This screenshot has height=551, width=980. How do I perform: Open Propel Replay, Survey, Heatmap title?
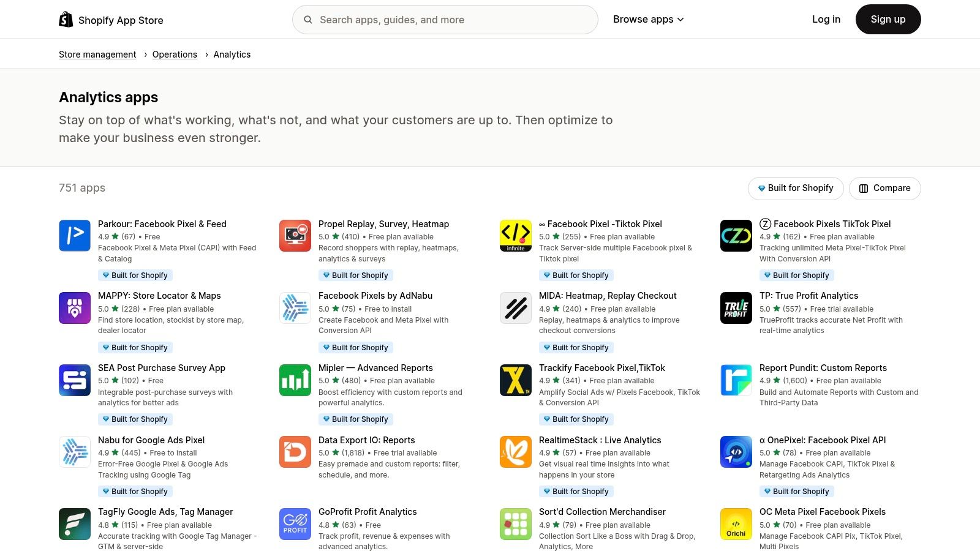[x=383, y=224]
